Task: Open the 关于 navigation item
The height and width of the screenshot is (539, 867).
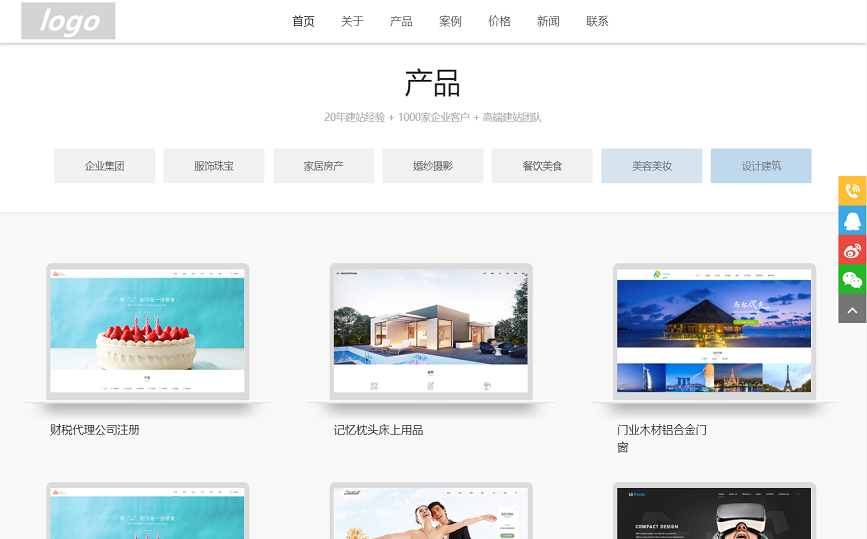Action: point(352,21)
